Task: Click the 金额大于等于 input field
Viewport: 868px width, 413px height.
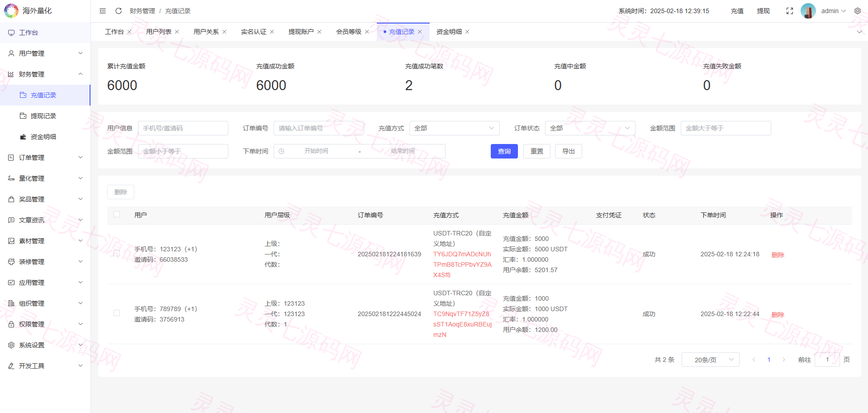Action: (x=726, y=128)
